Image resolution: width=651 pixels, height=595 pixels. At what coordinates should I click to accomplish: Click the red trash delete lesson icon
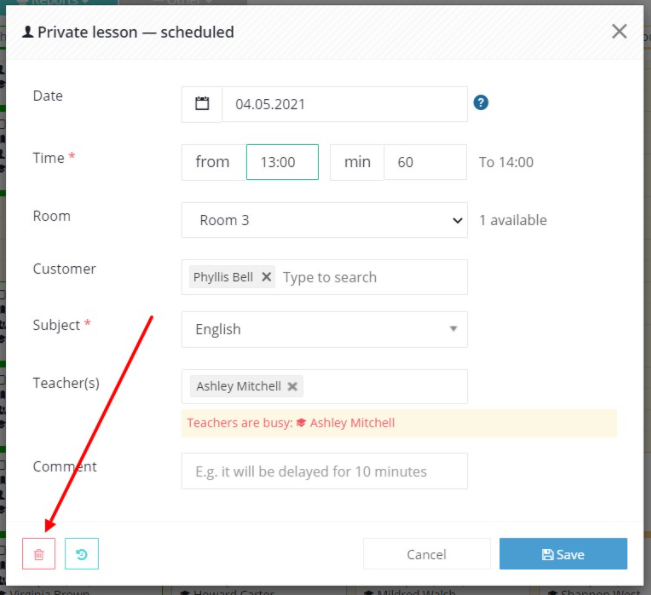pos(39,553)
